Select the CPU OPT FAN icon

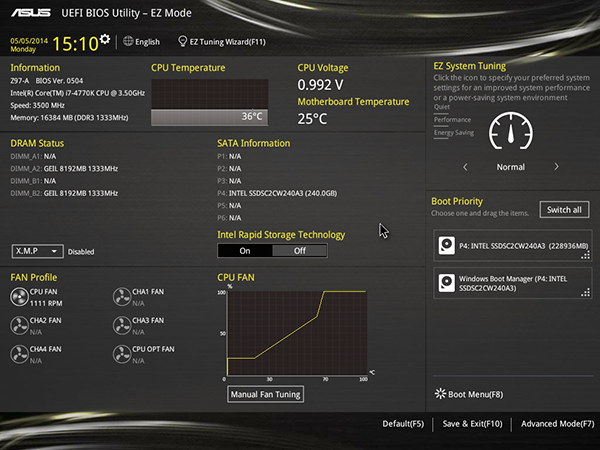[122, 354]
